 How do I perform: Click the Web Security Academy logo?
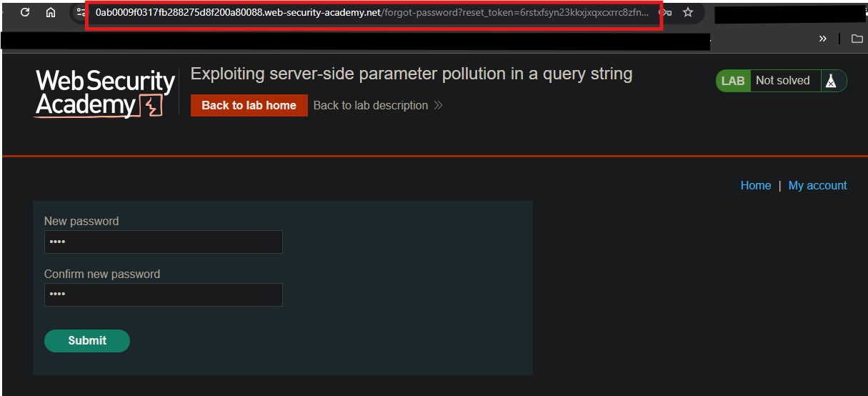pos(105,93)
